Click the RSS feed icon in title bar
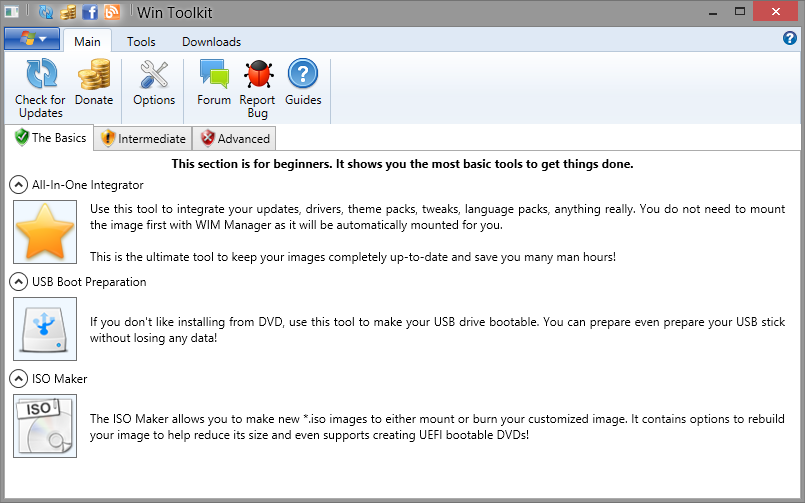The height and width of the screenshot is (503, 805). [x=111, y=13]
